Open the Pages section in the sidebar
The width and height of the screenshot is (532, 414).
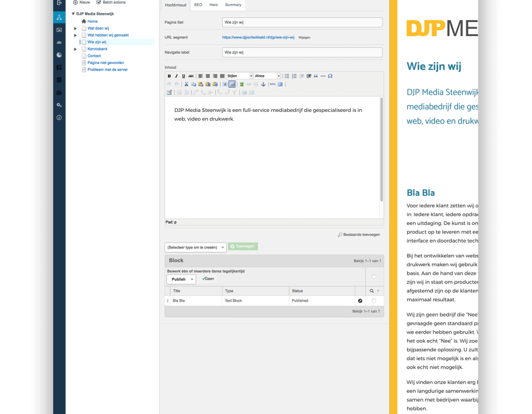pos(59,17)
